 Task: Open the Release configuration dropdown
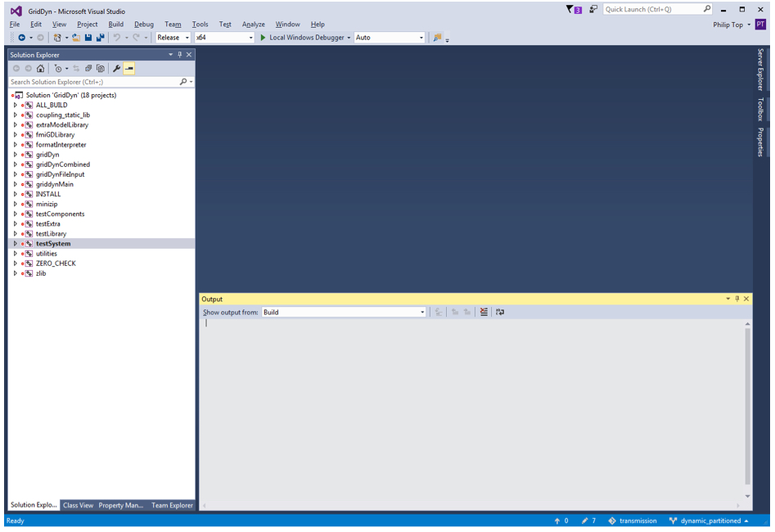(173, 38)
